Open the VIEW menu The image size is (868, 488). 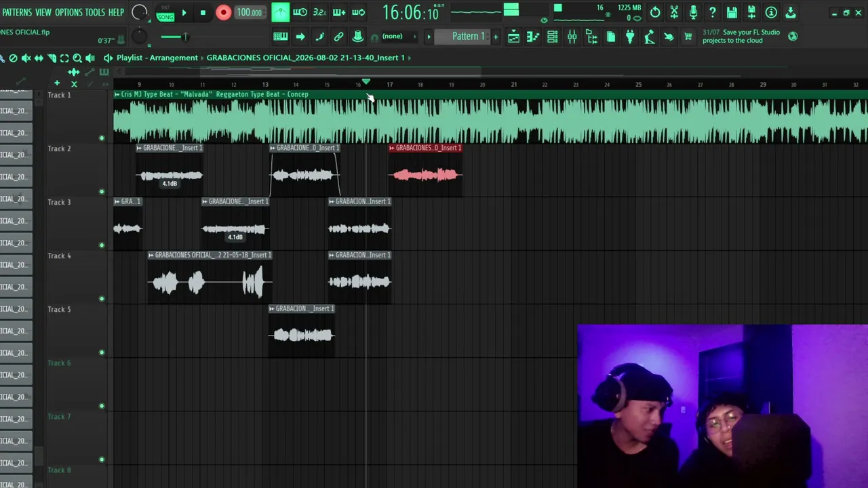43,12
